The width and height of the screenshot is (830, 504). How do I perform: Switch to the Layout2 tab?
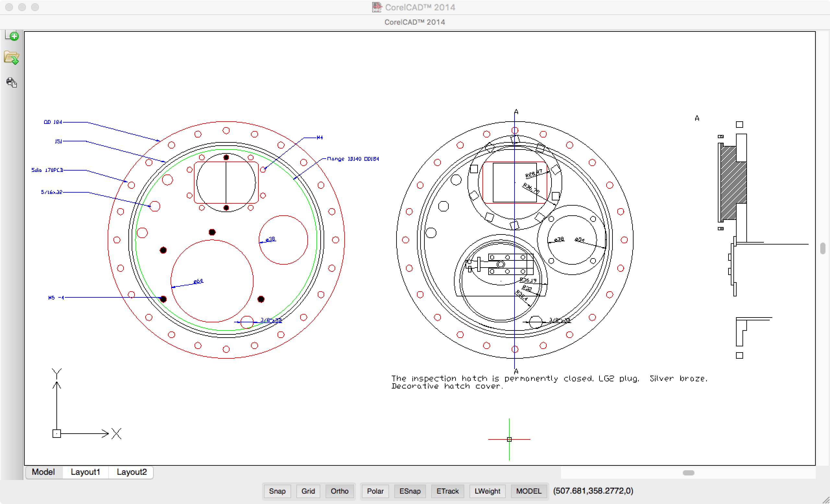tap(132, 472)
